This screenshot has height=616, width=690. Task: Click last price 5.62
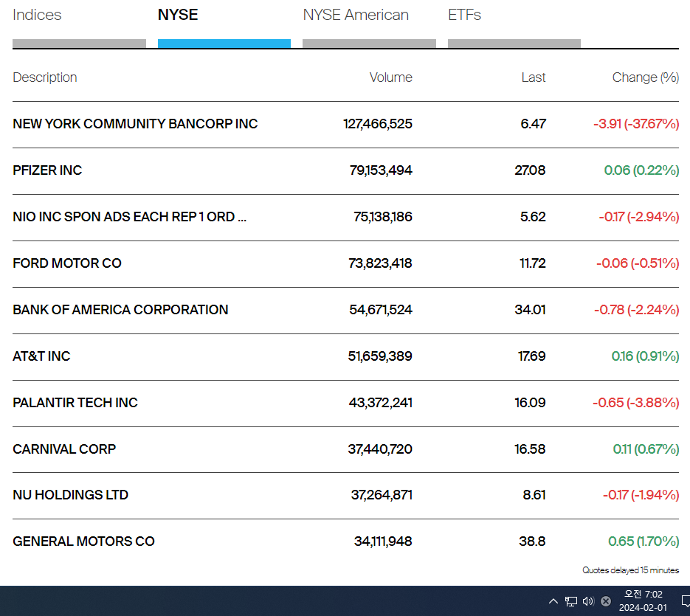[533, 217]
